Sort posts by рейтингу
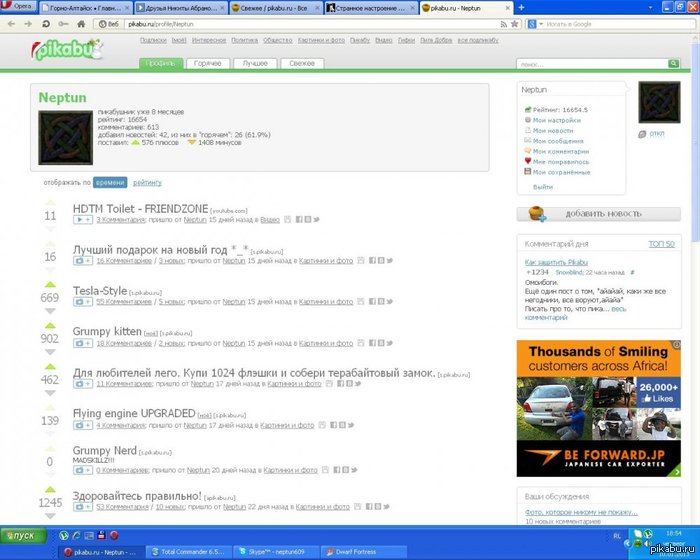This screenshot has width=700, height=560. (147, 183)
